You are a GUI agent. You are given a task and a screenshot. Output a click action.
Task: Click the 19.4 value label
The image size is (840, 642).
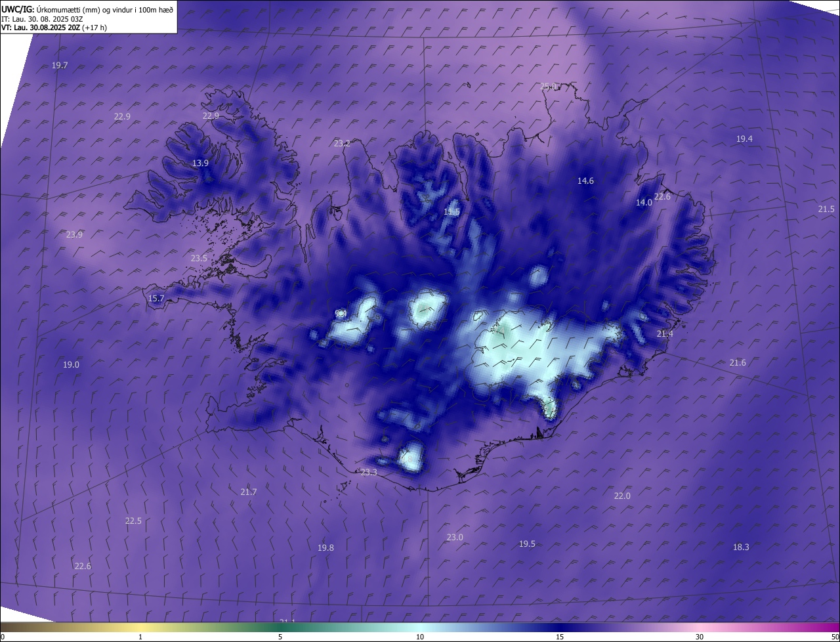coord(744,139)
